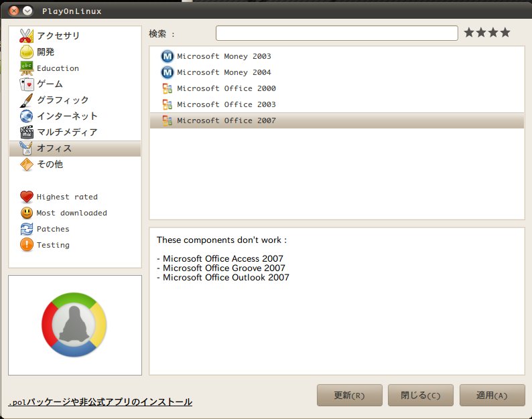Click the scissors icon beside アクセサリ
Image resolution: width=532 pixels, height=419 pixels.
26,35
